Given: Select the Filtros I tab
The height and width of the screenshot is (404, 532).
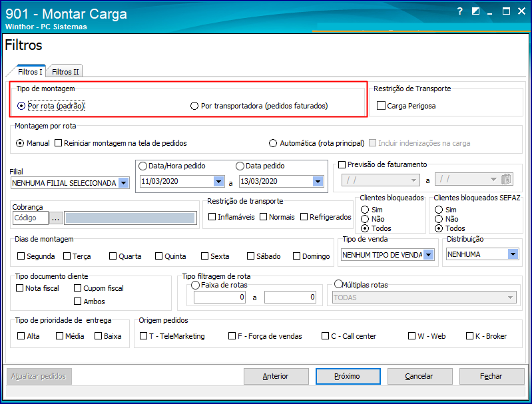Looking at the screenshot, I should tap(30, 72).
